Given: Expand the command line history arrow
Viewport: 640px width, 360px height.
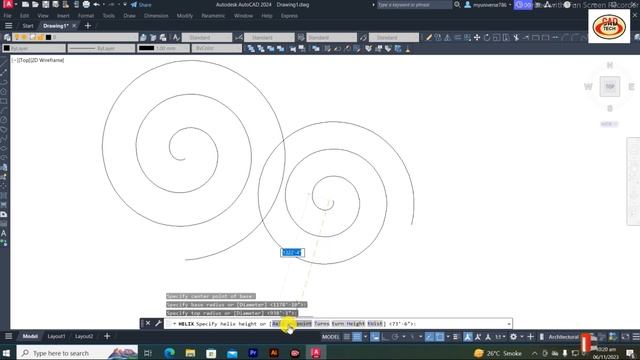Looking at the screenshot, I should point(509,324).
